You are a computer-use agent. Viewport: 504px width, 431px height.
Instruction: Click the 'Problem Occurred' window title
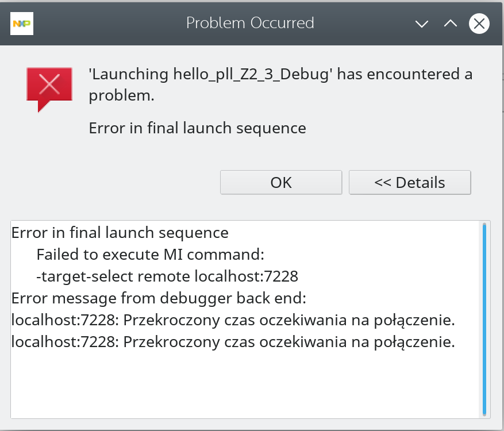coord(250,23)
